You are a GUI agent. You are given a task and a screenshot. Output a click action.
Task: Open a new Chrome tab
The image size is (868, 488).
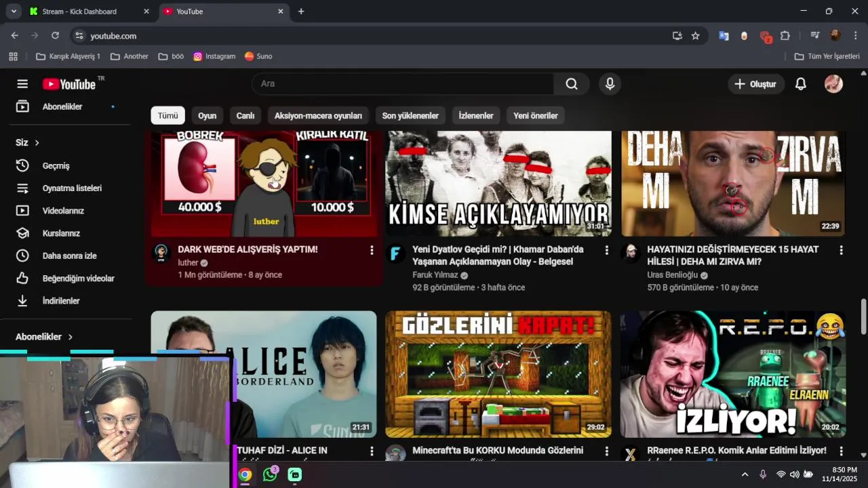coord(301,12)
